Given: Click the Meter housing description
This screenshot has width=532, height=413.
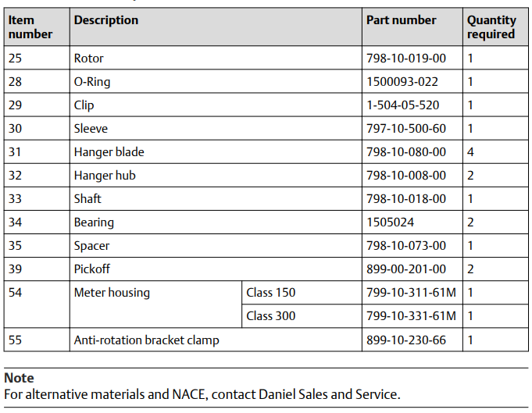Looking at the screenshot, I should (x=112, y=294).
